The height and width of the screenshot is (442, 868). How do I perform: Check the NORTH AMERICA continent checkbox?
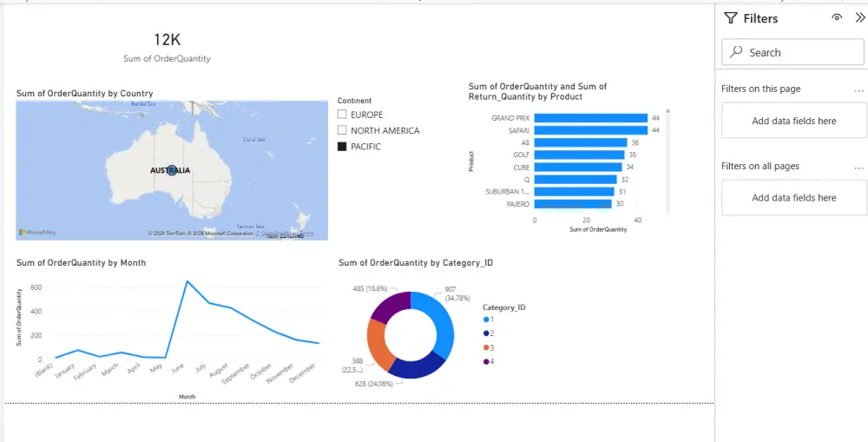click(x=342, y=131)
